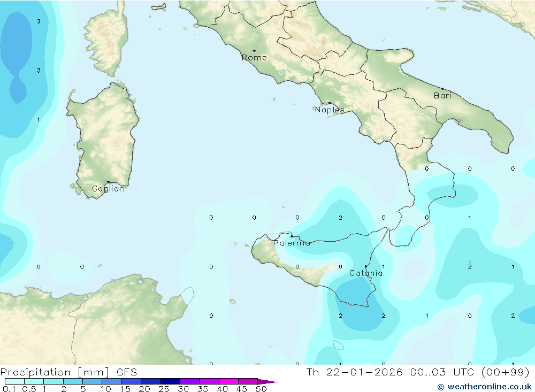Screen dimensions: 535x392
Task: Click the Naples city label
Action: 330,110
